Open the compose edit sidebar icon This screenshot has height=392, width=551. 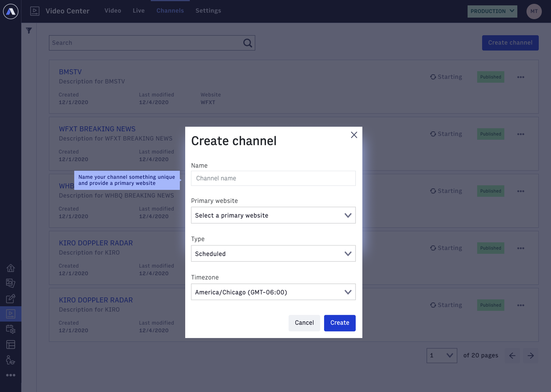[x=11, y=299]
